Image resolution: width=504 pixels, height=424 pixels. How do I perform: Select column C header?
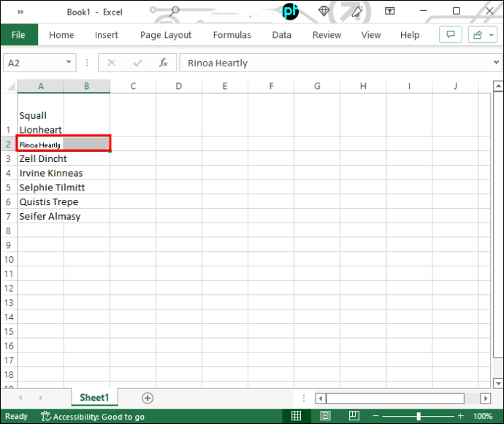pyautogui.click(x=133, y=86)
